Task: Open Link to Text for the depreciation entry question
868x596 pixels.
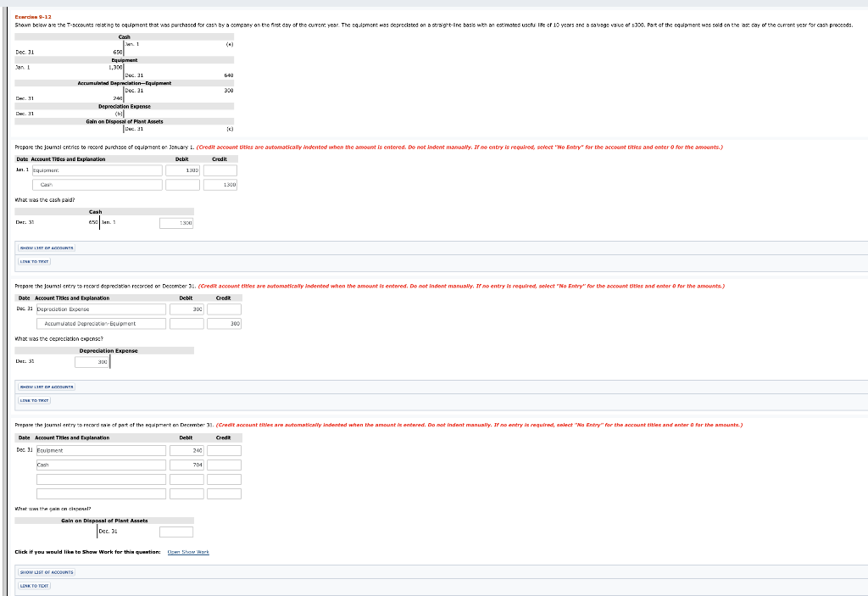Action: tap(34, 400)
